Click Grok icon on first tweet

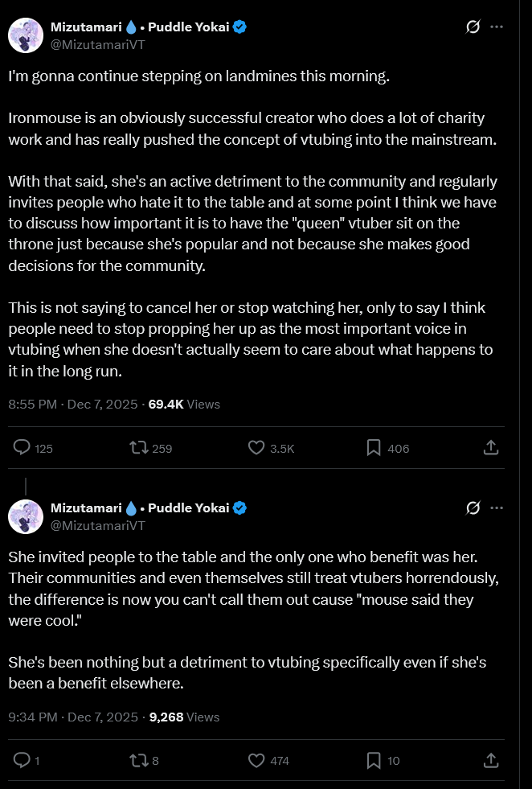(473, 27)
